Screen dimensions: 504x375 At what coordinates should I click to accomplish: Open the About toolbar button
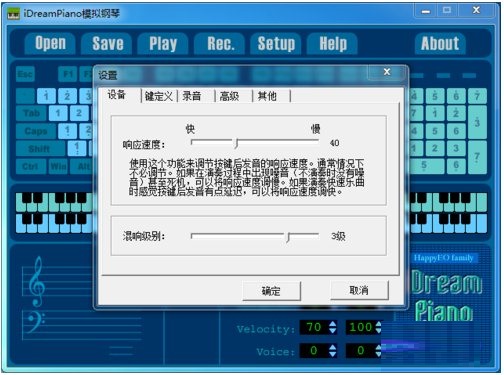click(x=440, y=43)
